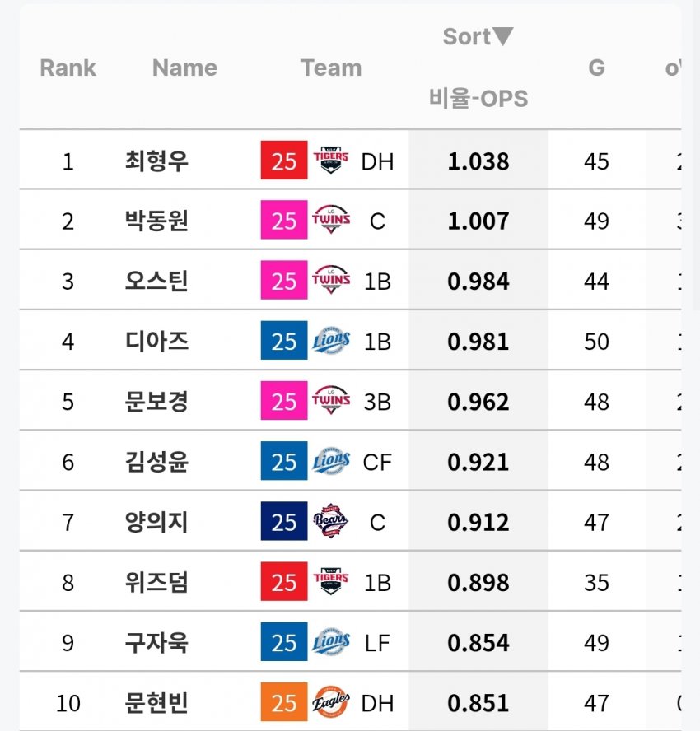Screen dimensions: 700x731
Task: Click the pink 25 badge in 문보경's row
Action: click(x=284, y=400)
